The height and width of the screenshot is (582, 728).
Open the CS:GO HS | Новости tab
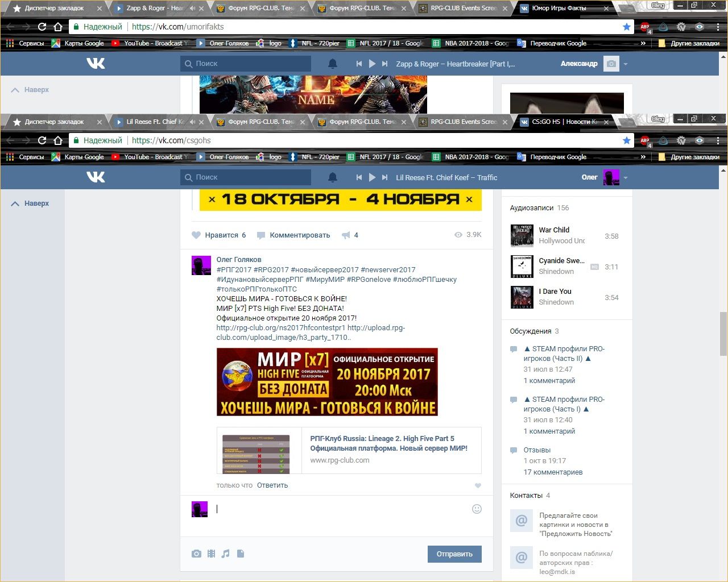point(564,122)
